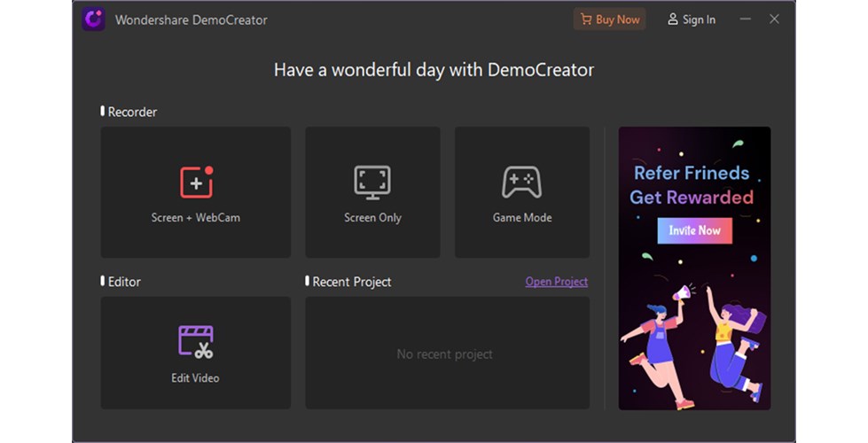Click the Screen + WebCam label
Screen dimensions: 868x443
pos(195,217)
